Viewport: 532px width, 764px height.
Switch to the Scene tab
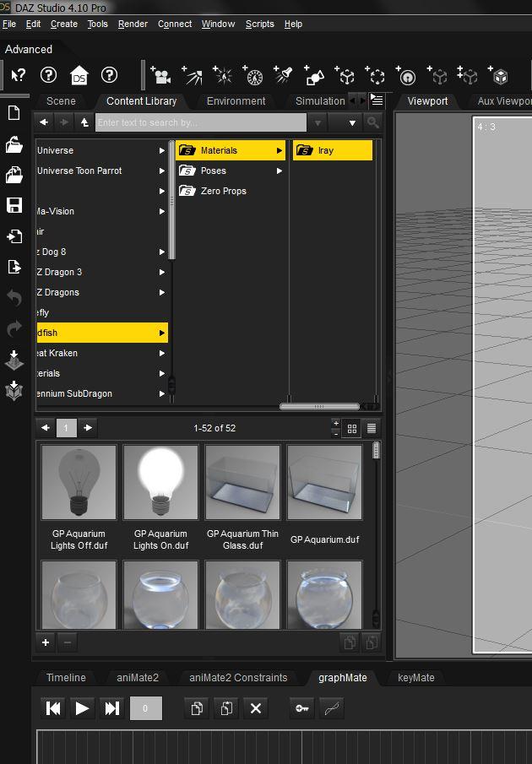[61, 101]
